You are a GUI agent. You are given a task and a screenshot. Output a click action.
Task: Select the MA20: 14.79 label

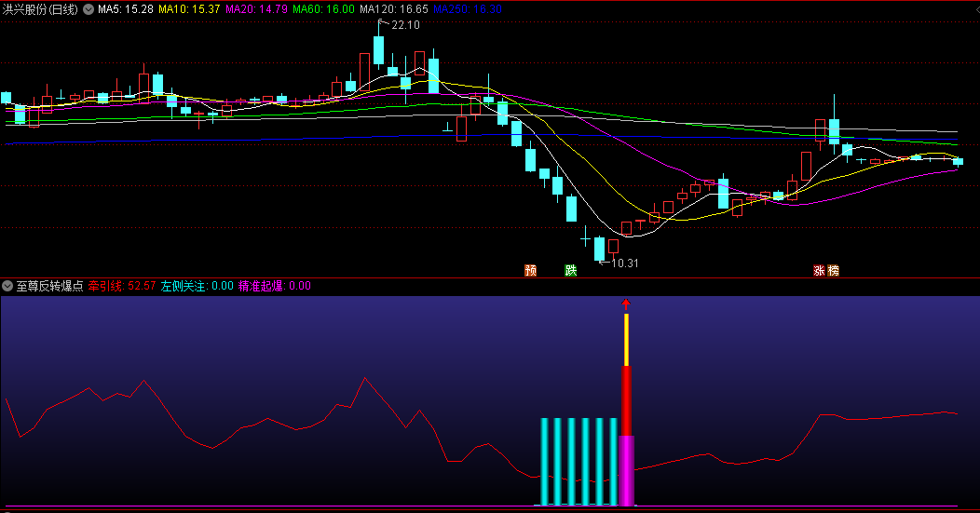pos(256,9)
